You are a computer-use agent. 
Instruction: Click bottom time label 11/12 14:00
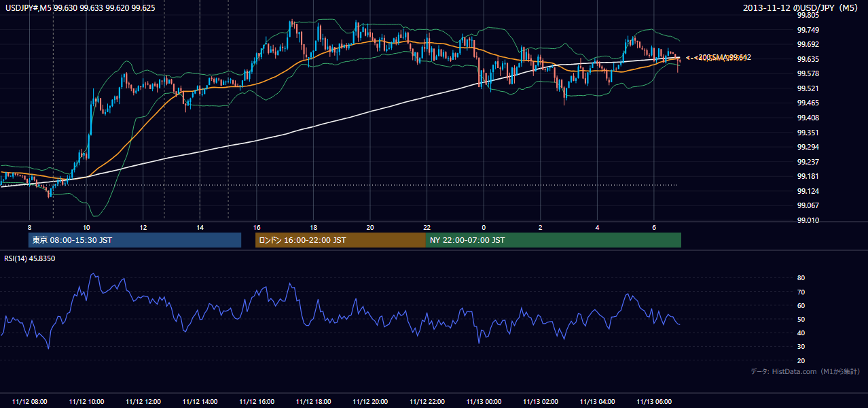[x=200, y=402]
